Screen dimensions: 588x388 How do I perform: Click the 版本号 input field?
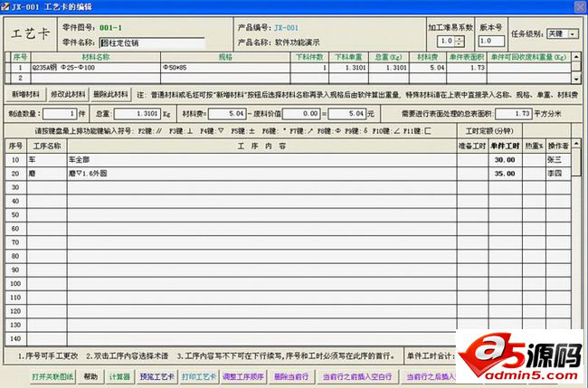pos(491,41)
